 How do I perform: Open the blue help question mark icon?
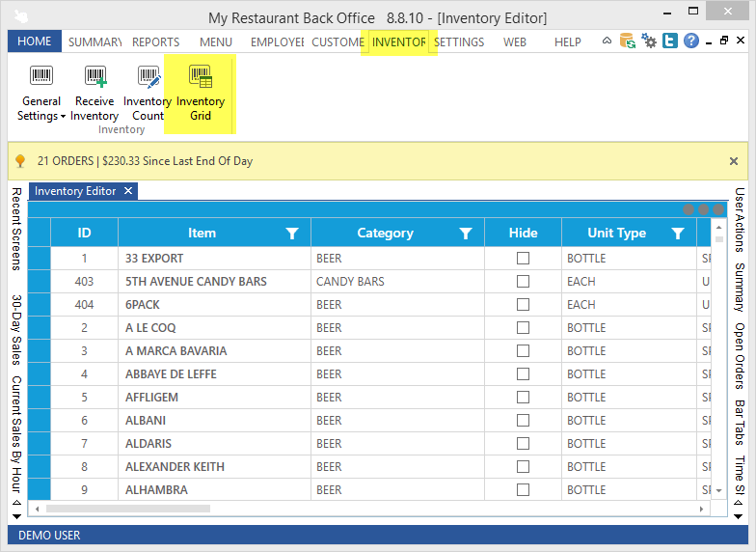690,41
